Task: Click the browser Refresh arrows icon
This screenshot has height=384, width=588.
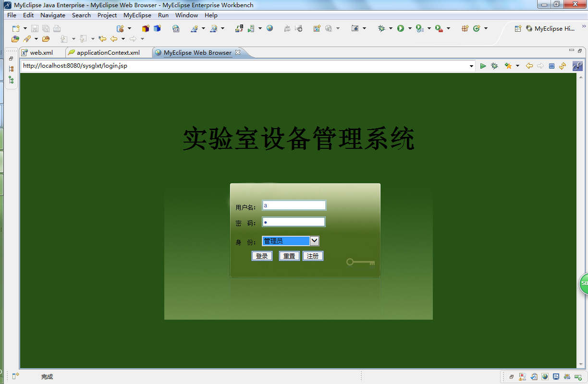Action: [x=563, y=66]
